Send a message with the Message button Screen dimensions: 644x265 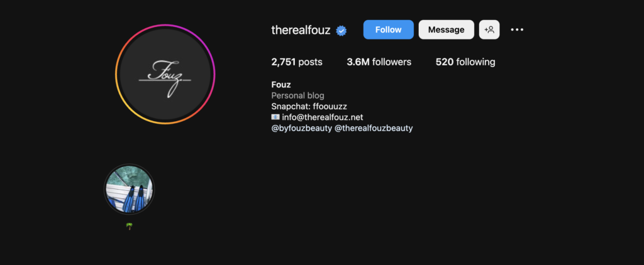click(446, 30)
